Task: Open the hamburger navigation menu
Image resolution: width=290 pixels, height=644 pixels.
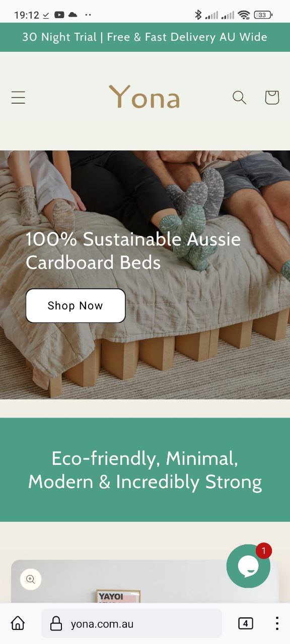Action: point(18,98)
